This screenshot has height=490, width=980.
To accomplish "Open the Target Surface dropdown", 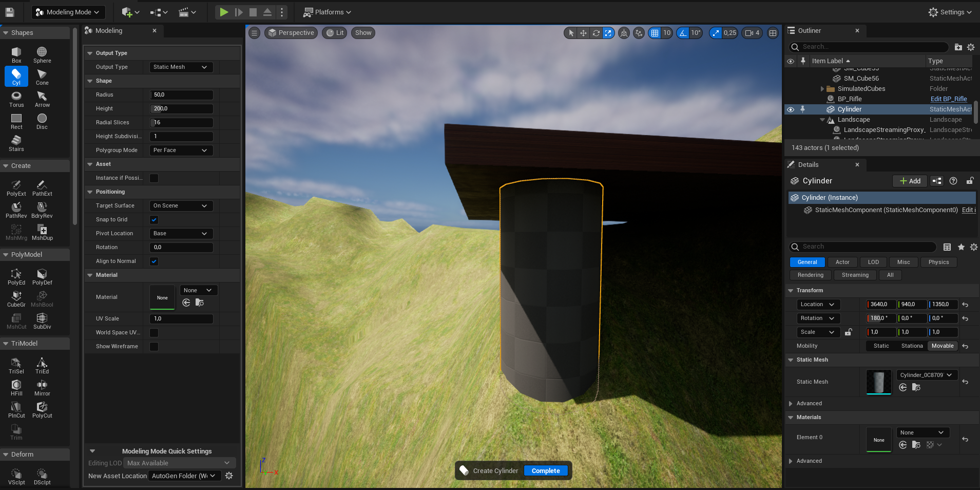I will point(181,206).
